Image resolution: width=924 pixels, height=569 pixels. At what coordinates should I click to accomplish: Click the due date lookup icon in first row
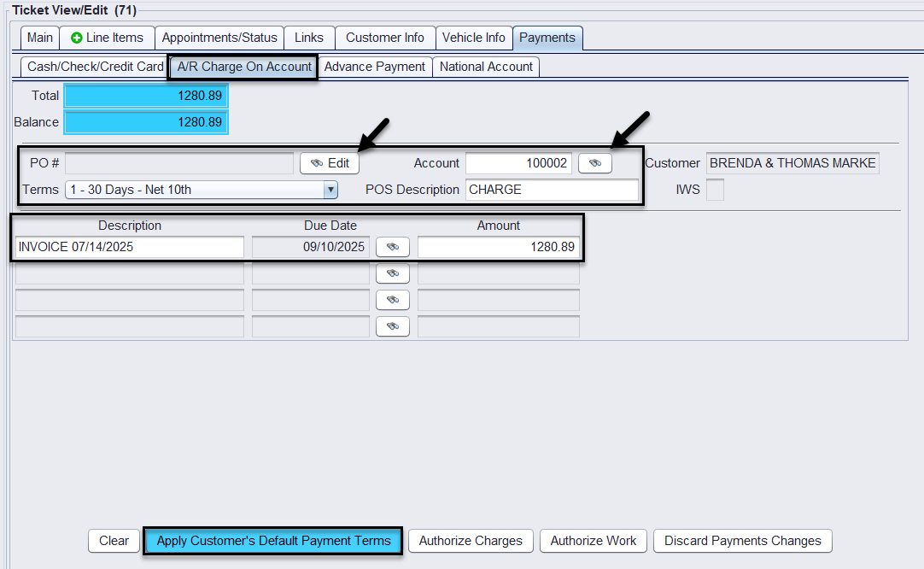point(393,247)
